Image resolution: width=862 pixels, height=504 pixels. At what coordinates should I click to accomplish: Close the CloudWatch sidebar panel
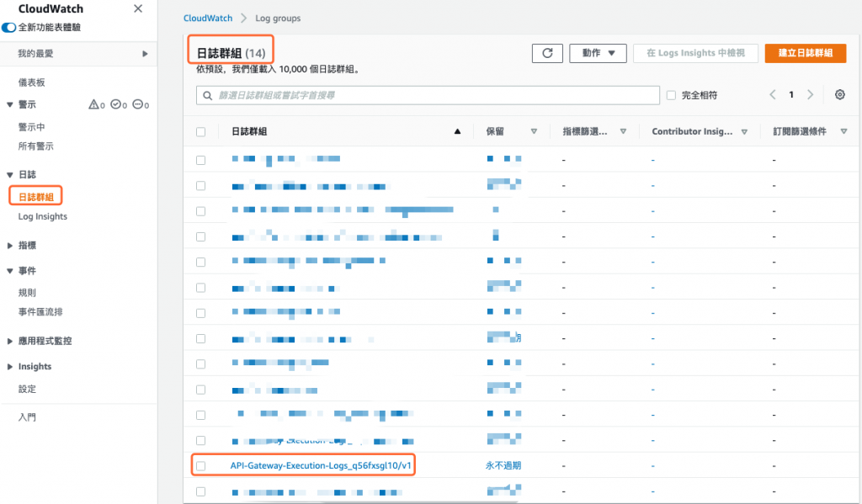point(138,8)
